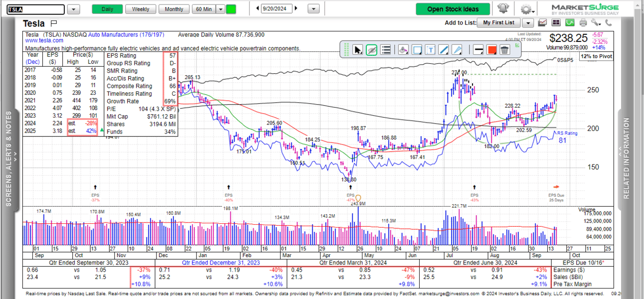Image resolution: width=644 pixels, height=299 pixels.
Task: Open the multi-chart grid layout icon
Action: (x=556, y=22)
